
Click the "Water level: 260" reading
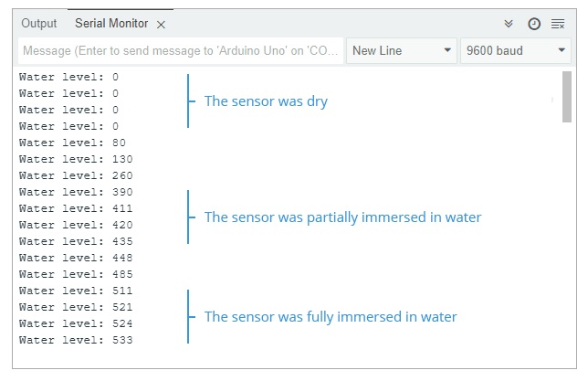pos(76,175)
